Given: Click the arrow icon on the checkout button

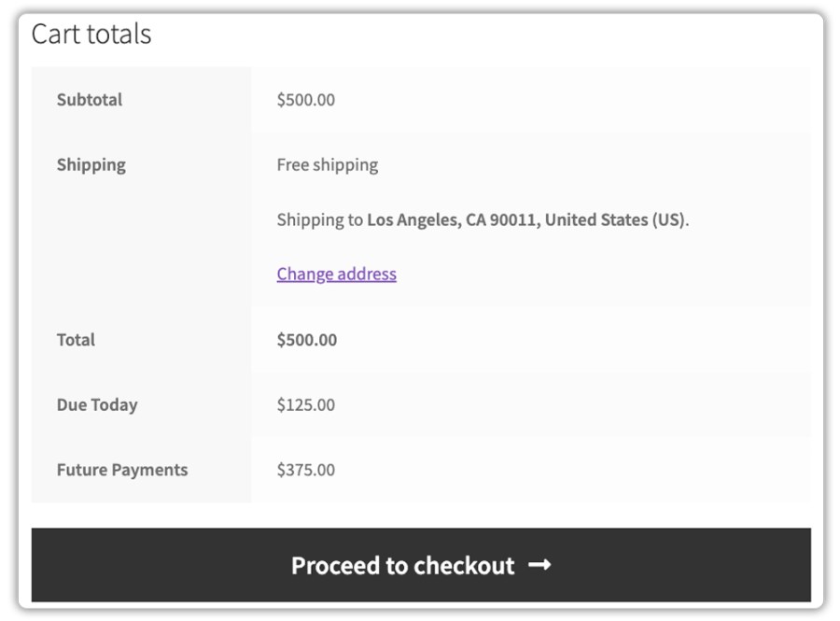Looking at the screenshot, I should 539,565.
